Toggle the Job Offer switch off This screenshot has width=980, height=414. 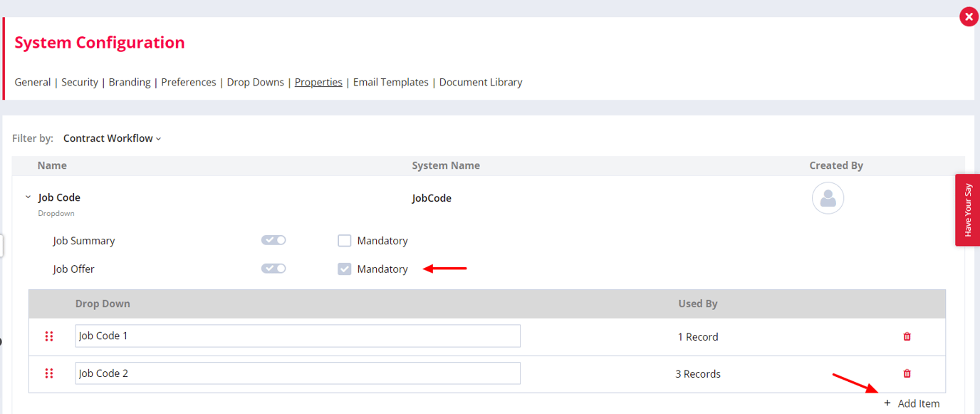(x=273, y=268)
